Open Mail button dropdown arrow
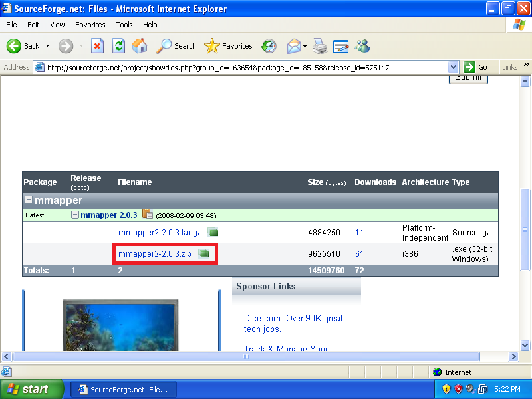This screenshot has width=532, height=399. pyautogui.click(x=305, y=46)
